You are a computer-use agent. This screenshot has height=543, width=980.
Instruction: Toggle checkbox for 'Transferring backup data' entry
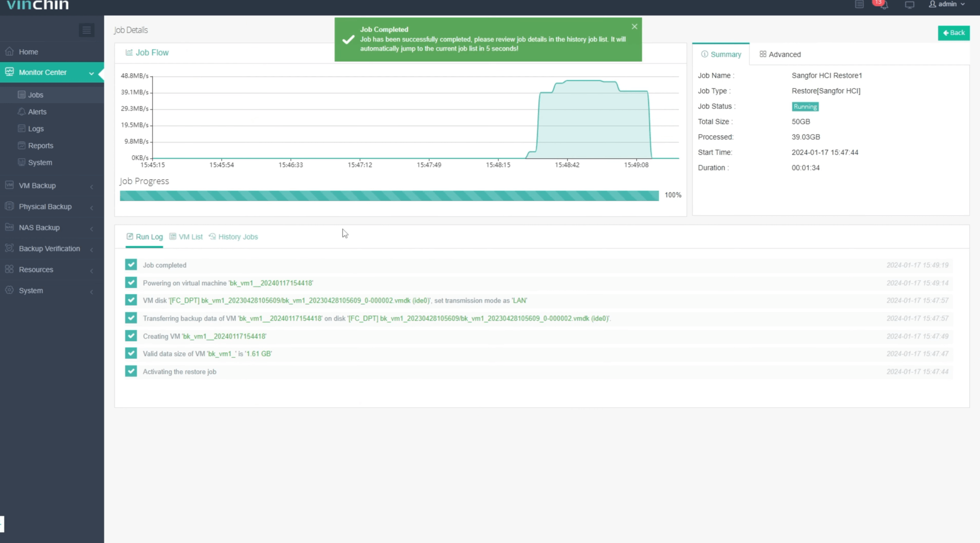click(x=131, y=318)
